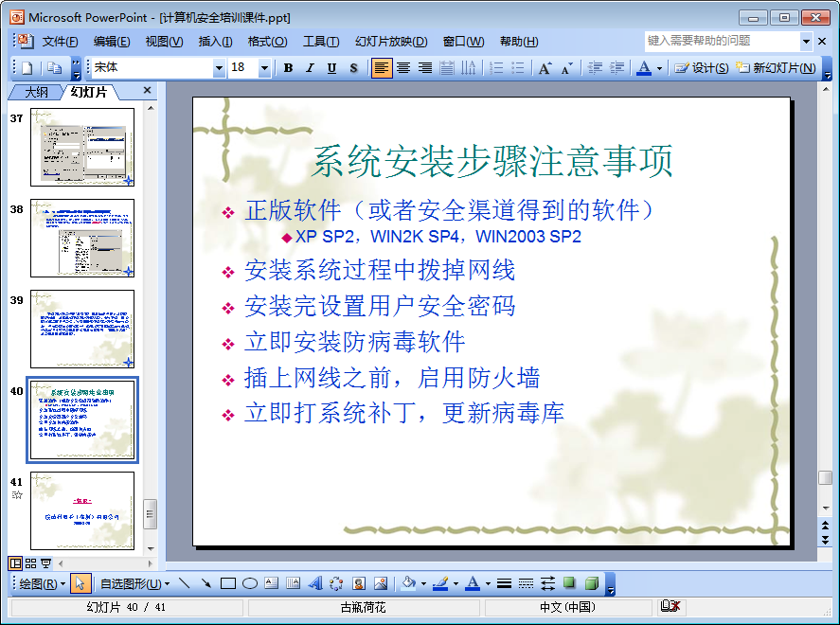Click animation star icon beside slide 41
Viewport: 840px width, 625px height.
(x=17, y=495)
